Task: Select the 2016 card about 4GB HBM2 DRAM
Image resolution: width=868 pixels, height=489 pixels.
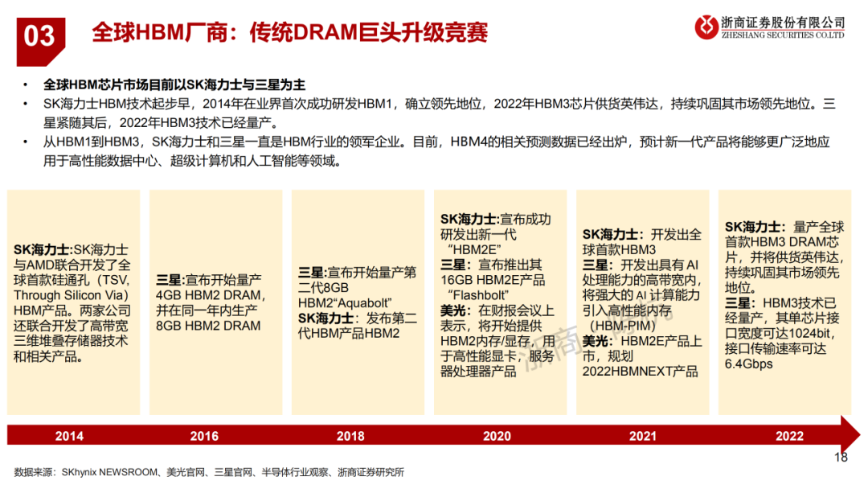Action: 216,302
